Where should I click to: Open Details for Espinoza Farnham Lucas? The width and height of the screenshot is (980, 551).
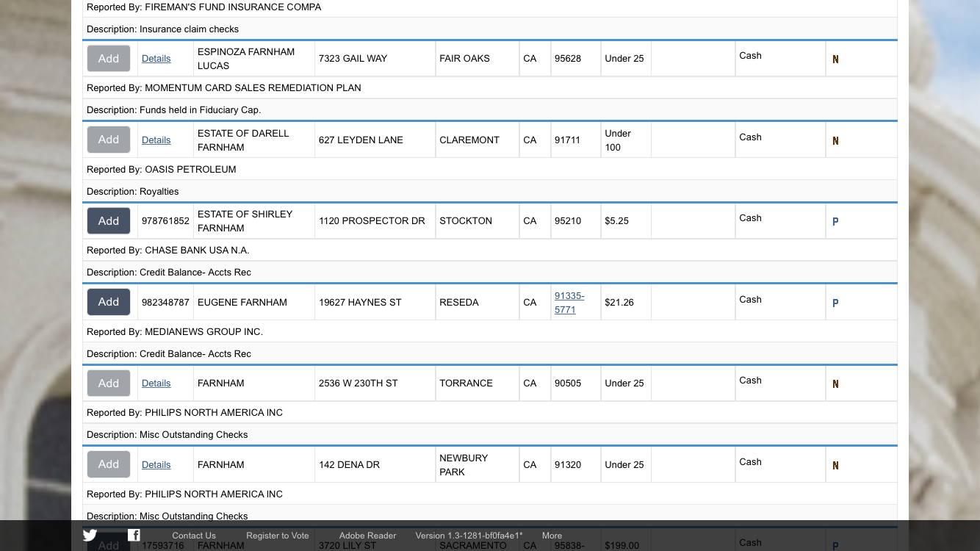click(x=156, y=58)
